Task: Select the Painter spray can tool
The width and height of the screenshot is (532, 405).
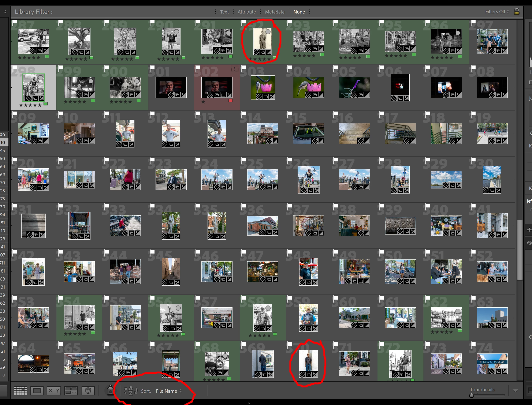Action: (x=110, y=391)
